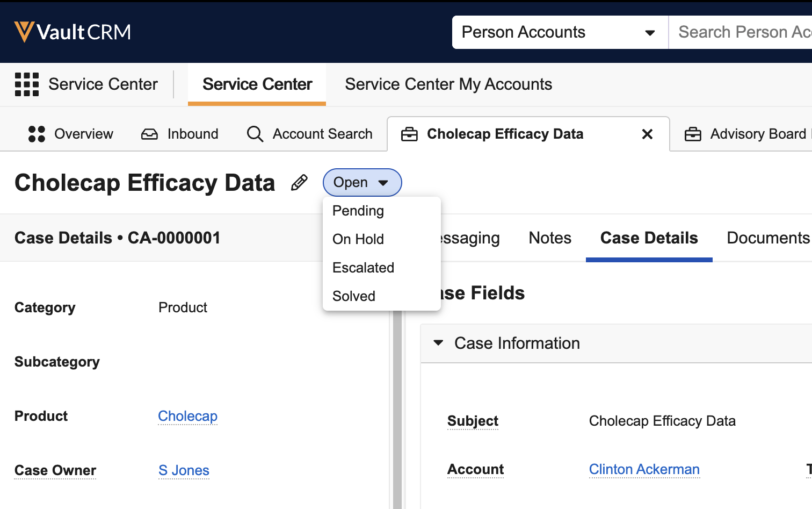Open the Inbound inbox tab
This screenshot has height=509, width=812.
(180, 134)
